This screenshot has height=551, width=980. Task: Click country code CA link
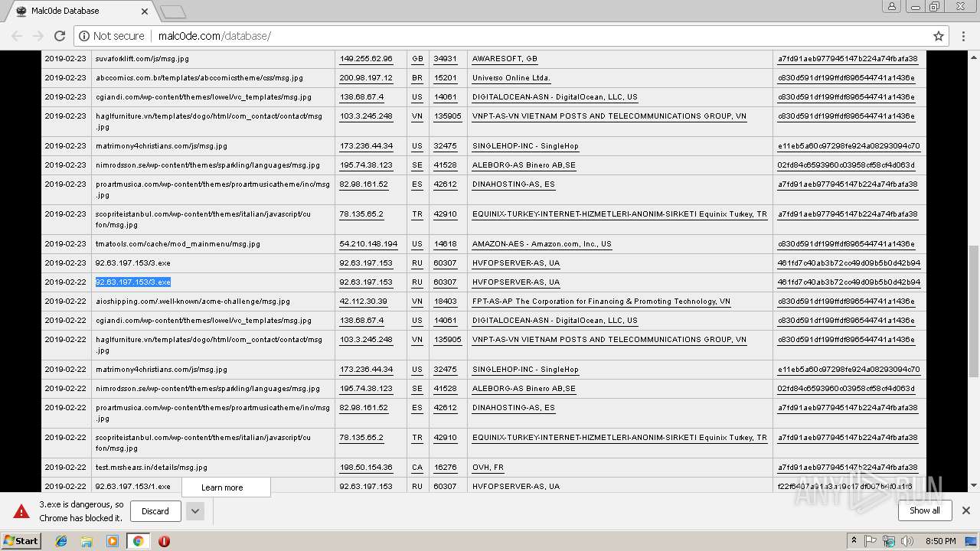click(x=417, y=468)
